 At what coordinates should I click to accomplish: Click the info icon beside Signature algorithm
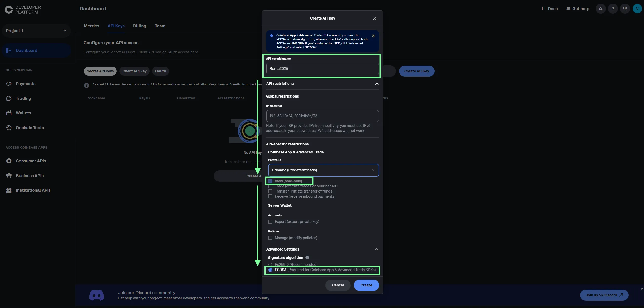point(307,258)
